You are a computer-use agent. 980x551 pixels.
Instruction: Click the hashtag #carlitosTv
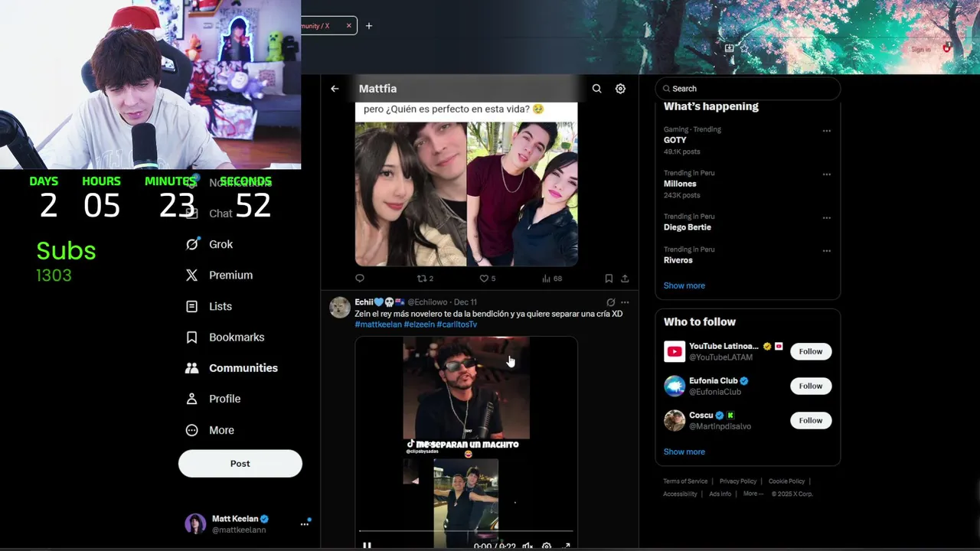(x=457, y=324)
